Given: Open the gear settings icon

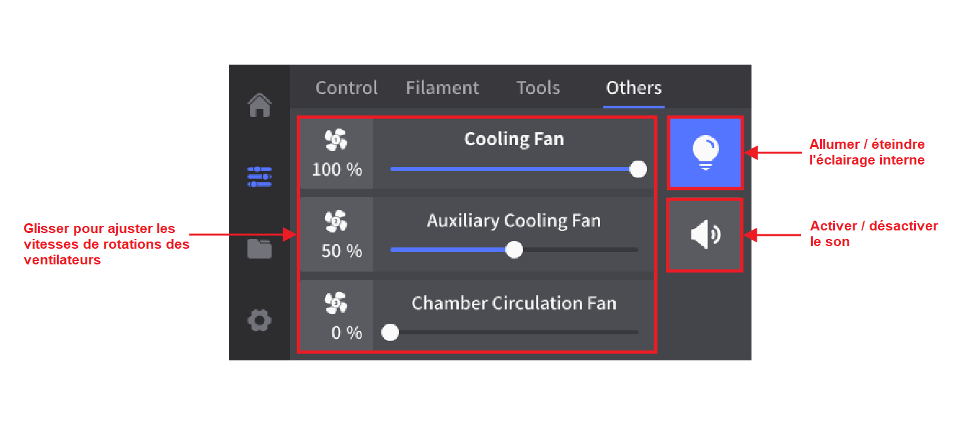Looking at the screenshot, I should (259, 321).
